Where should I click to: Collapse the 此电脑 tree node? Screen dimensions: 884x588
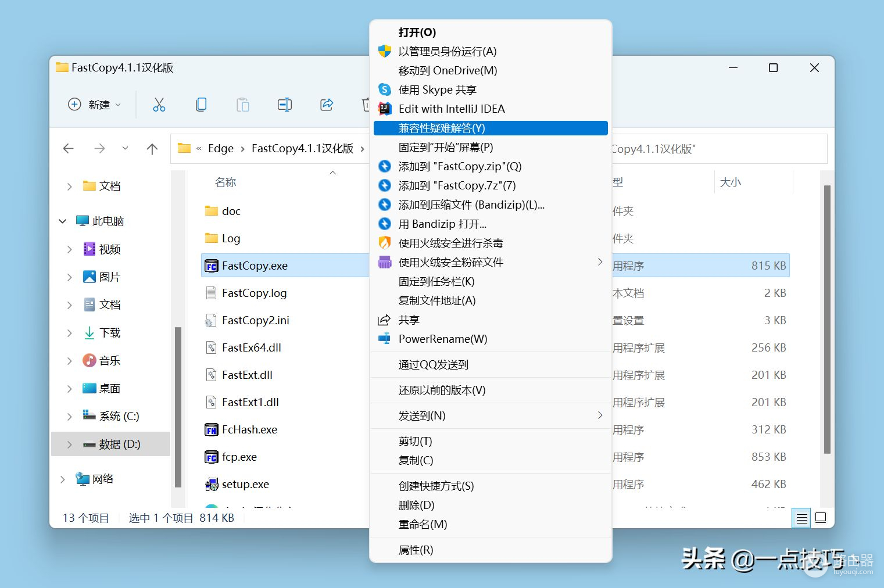pyautogui.click(x=63, y=221)
